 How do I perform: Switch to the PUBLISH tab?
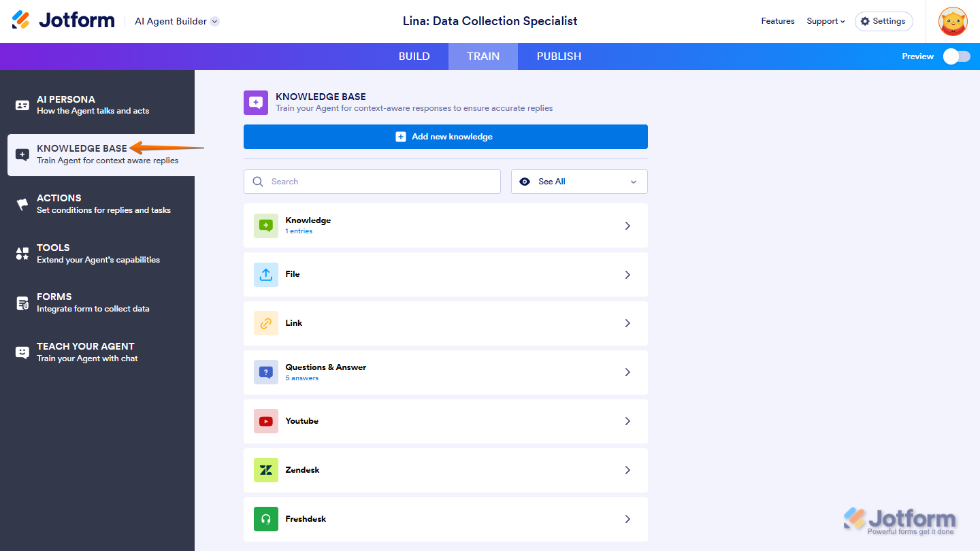[x=559, y=56]
